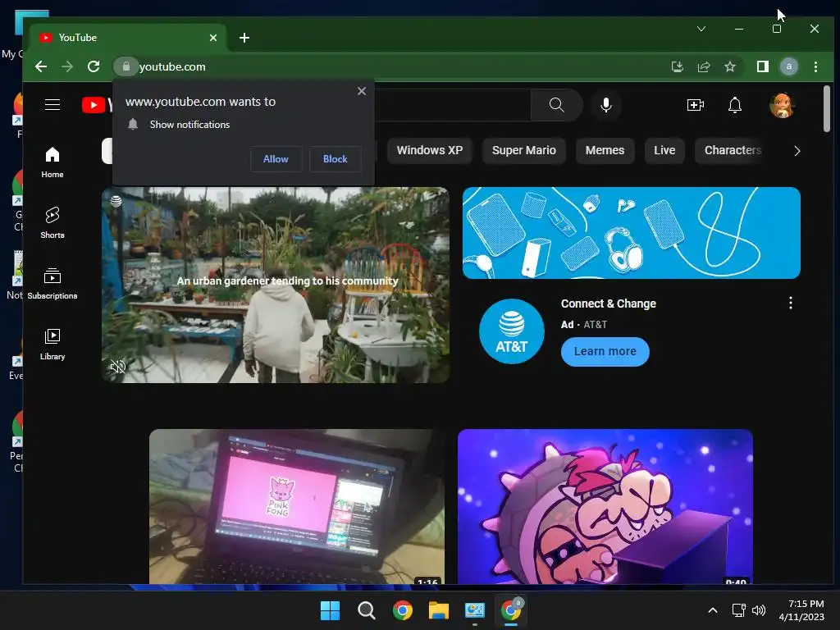This screenshot has height=630, width=840.
Task: Unmute the urban gardener video preview
Action: 118,367
